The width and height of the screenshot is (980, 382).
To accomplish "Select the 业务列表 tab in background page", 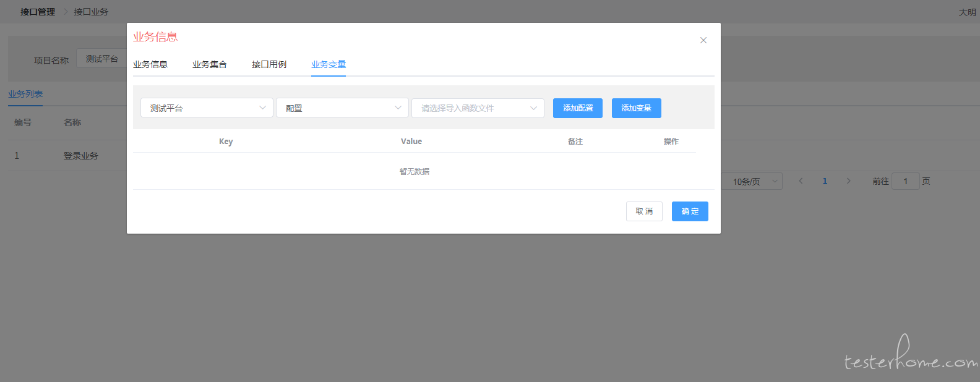I will (25, 94).
